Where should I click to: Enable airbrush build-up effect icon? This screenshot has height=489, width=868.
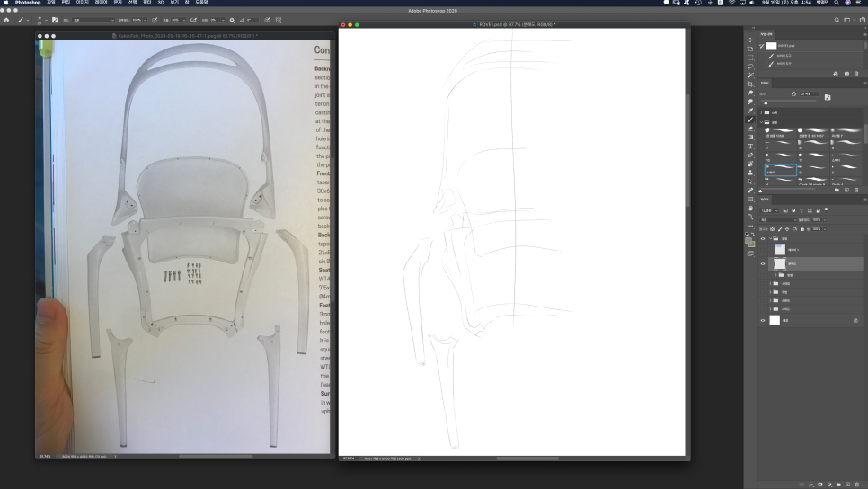coord(193,20)
